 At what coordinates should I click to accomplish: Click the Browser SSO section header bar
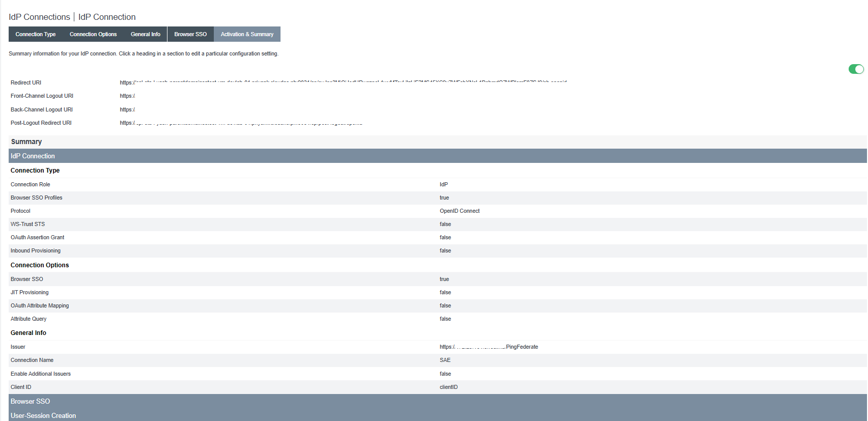[30, 401]
